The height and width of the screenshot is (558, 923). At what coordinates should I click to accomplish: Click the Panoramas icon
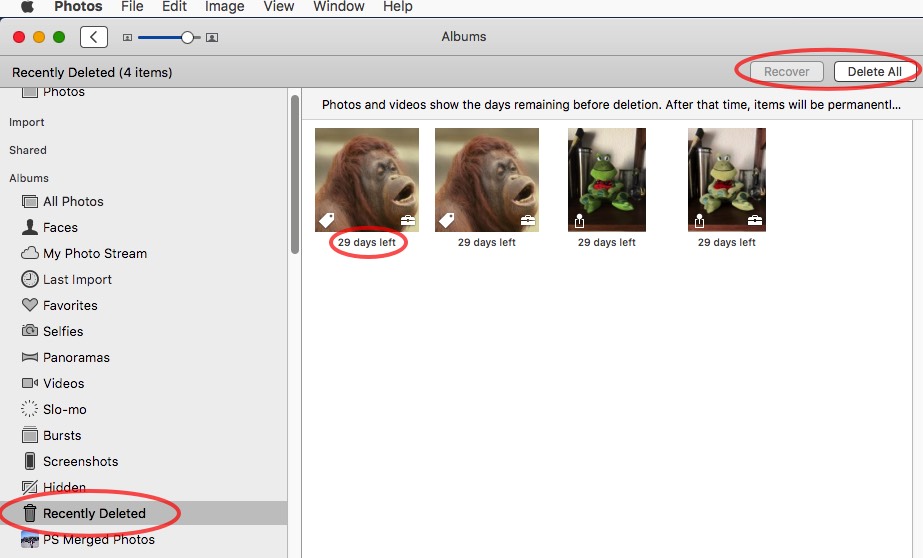click(x=29, y=357)
